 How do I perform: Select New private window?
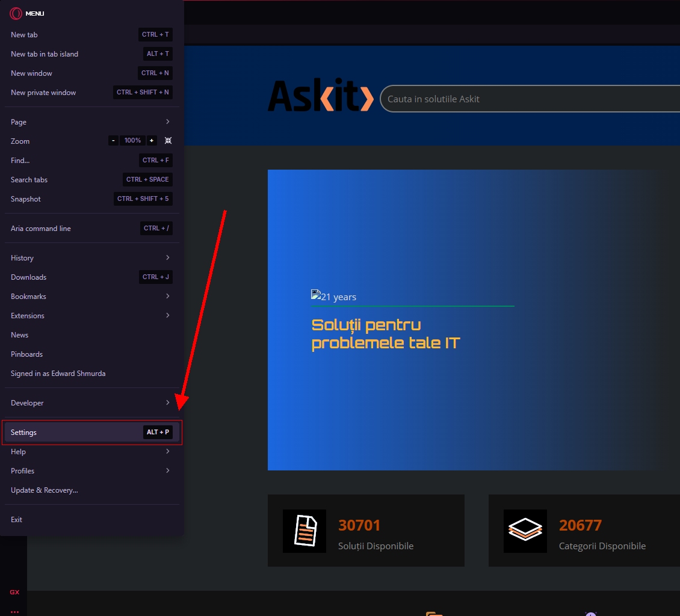click(43, 93)
